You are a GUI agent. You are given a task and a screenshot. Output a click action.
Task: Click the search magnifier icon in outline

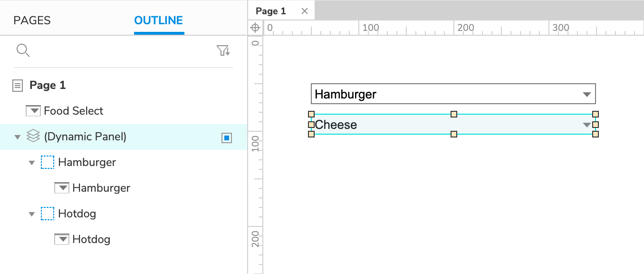(23, 50)
